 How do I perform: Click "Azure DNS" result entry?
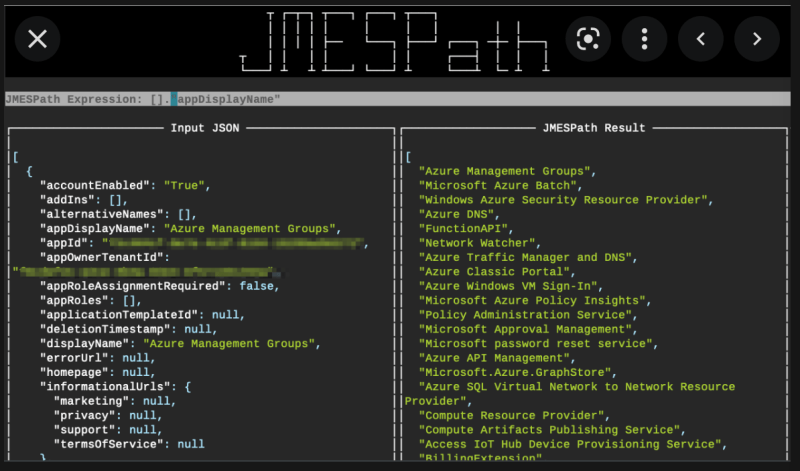tap(459, 214)
